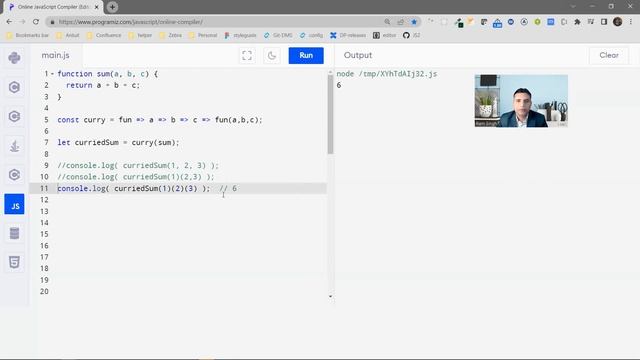Screen dimensions: 640x360
Task: Click line number 12 in the gutter
Action: coord(44,200)
